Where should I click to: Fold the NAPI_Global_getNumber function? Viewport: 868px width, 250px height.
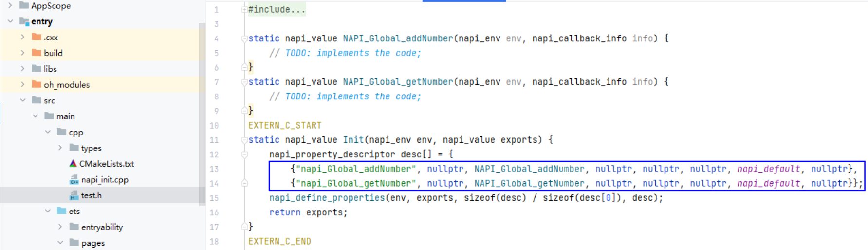pos(244,82)
